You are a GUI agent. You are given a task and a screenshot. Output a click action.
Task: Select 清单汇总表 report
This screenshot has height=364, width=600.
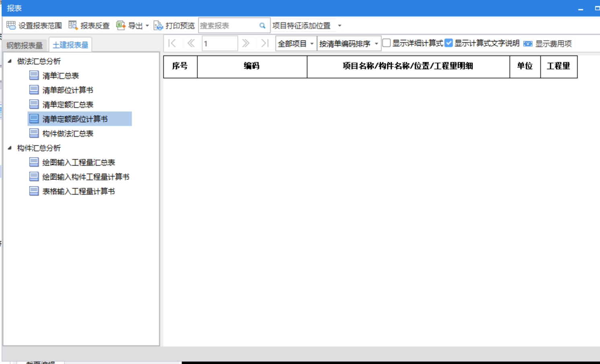click(x=61, y=76)
